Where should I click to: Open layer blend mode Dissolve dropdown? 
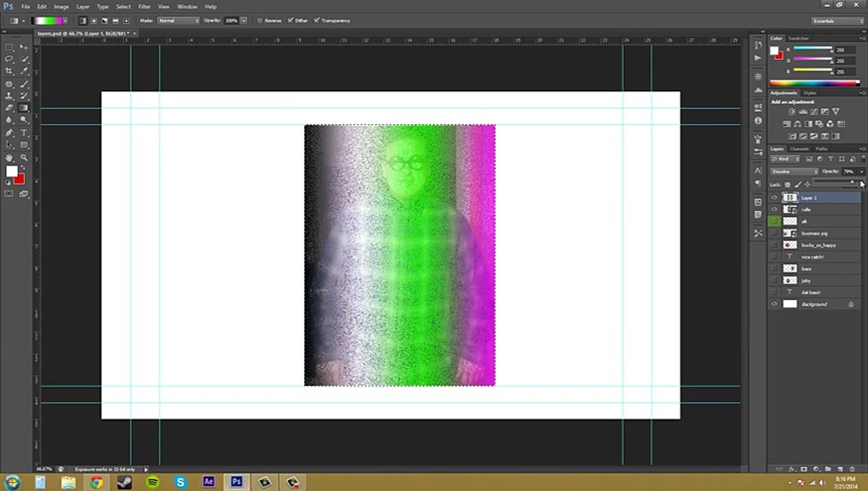(x=795, y=171)
